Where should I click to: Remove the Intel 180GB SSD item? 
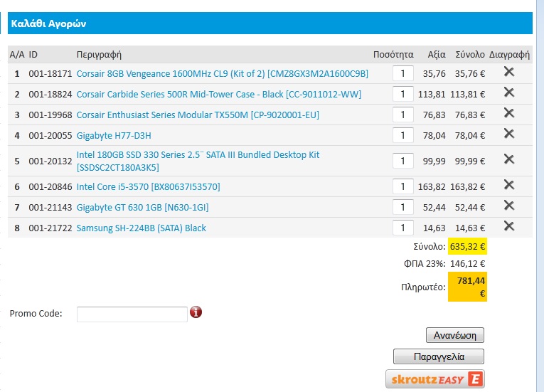(x=509, y=159)
